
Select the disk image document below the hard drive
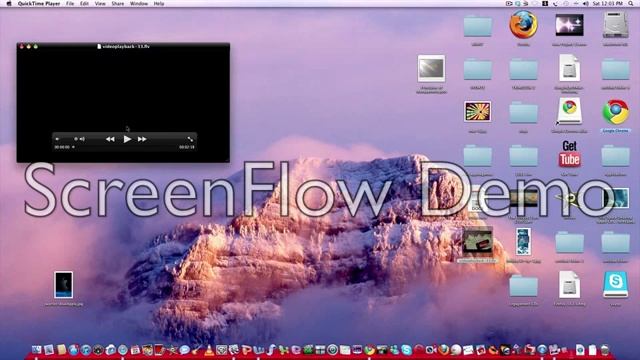click(569, 68)
